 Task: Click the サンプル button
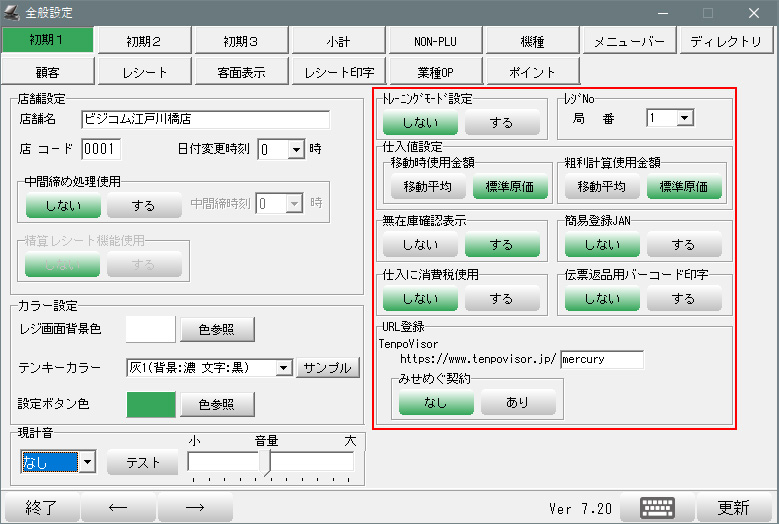tap(328, 368)
